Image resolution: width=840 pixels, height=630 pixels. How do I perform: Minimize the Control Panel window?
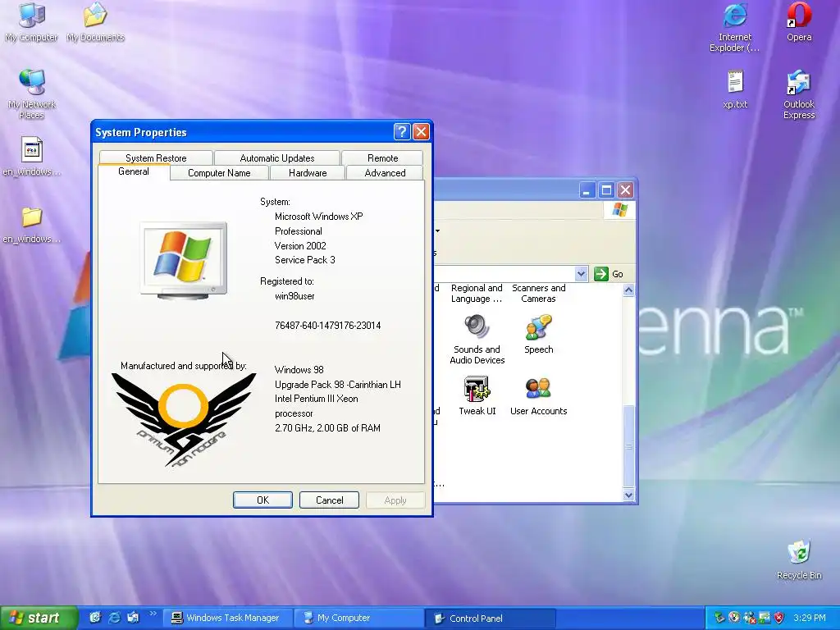coord(587,189)
